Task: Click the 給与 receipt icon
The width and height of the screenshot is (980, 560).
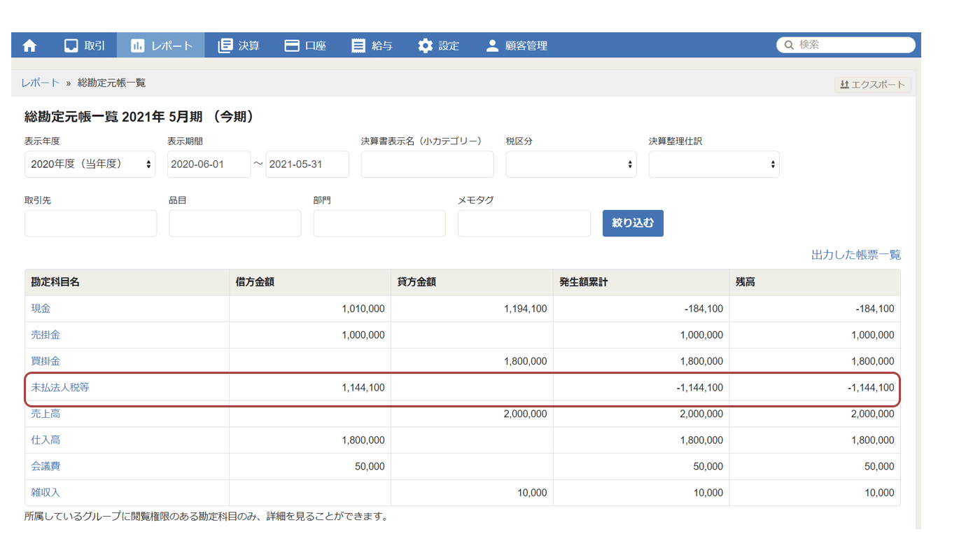Action: tap(358, 45)
